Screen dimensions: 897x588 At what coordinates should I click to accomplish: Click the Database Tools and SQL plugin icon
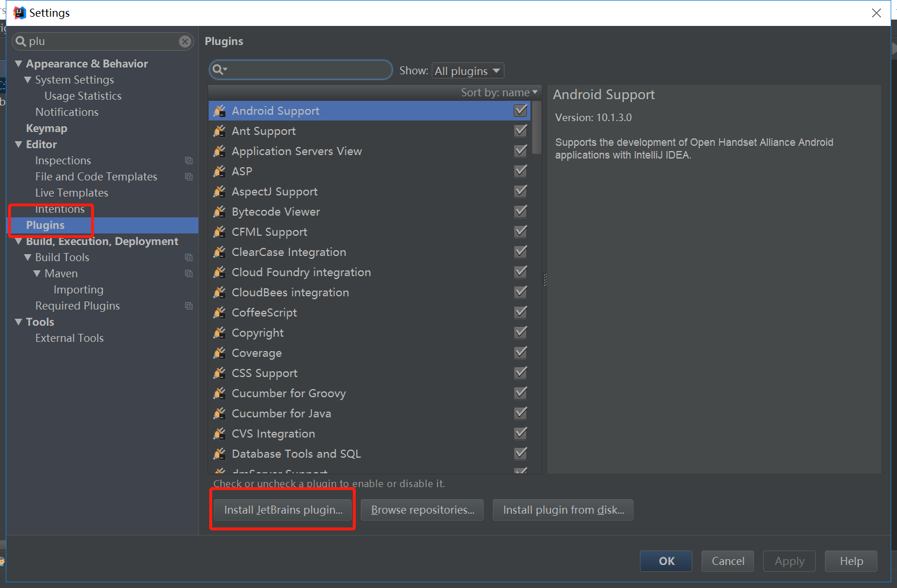pyautogui.click(x=219, y=454)
